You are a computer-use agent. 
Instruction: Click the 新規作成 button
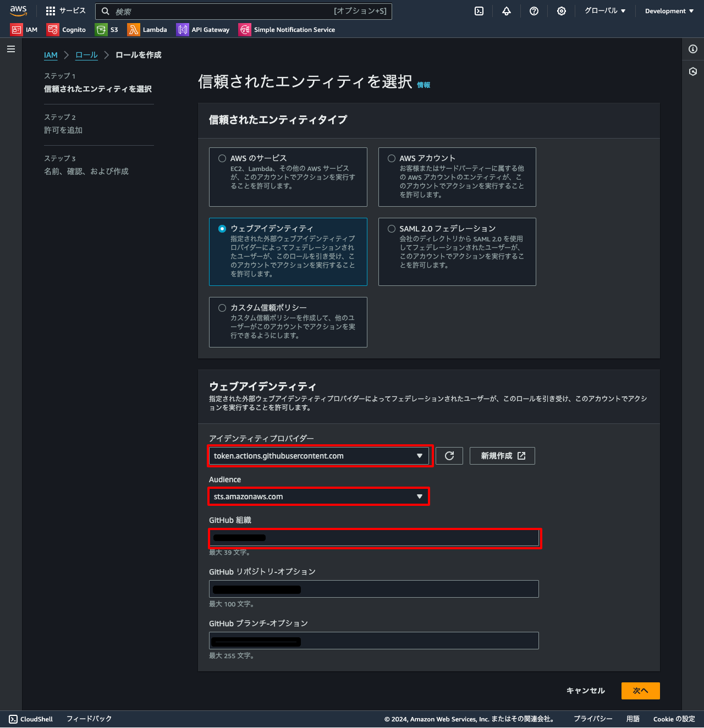pyautogui.click(x=502, y=456)
